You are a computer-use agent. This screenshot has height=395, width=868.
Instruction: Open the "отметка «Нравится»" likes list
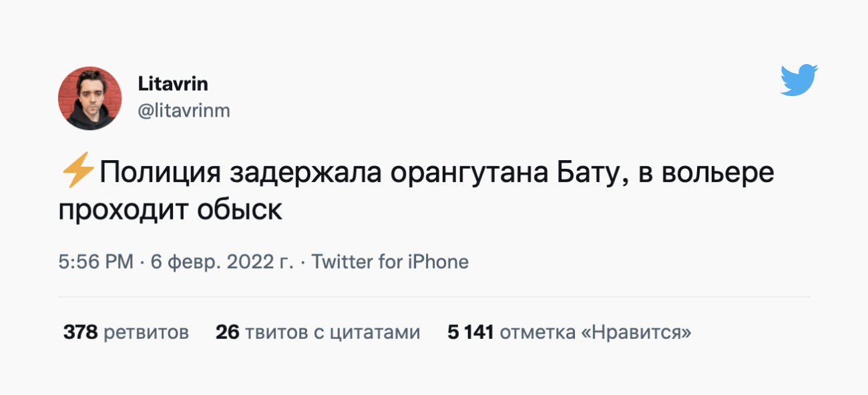point(596,332)
